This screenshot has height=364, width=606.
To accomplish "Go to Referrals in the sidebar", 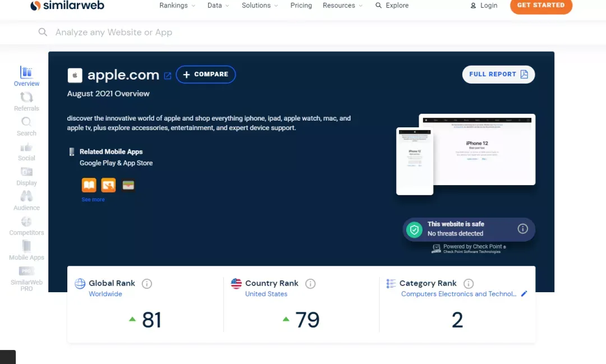I will [26, 102].
